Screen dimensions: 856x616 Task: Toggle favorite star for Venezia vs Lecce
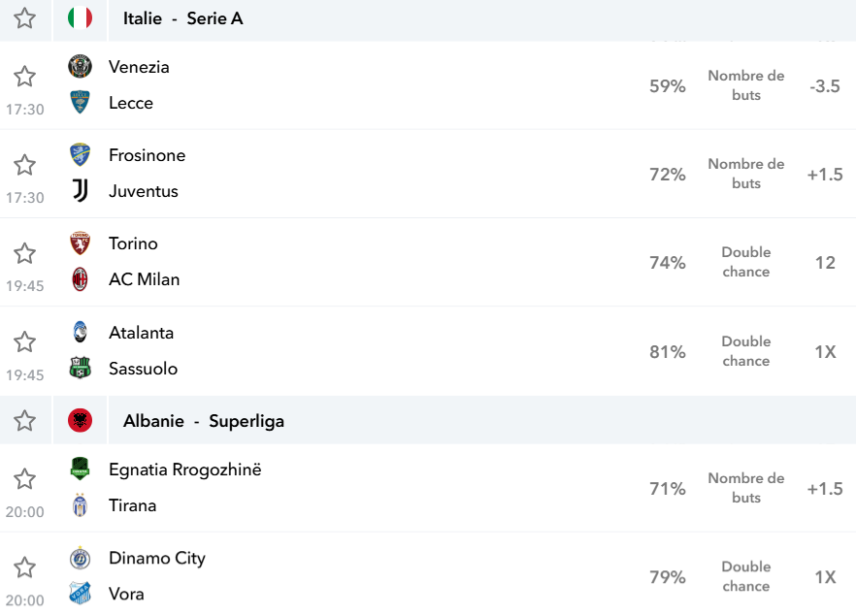coord(24,77)
